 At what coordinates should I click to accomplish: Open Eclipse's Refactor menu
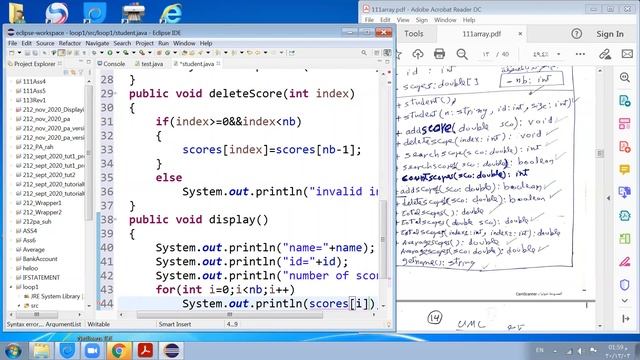point(70,43)
